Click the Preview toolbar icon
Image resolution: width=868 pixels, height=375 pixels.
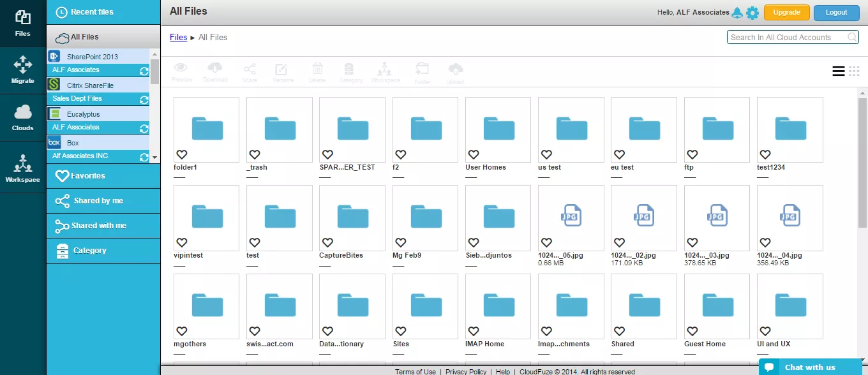[x=181, y=72]
